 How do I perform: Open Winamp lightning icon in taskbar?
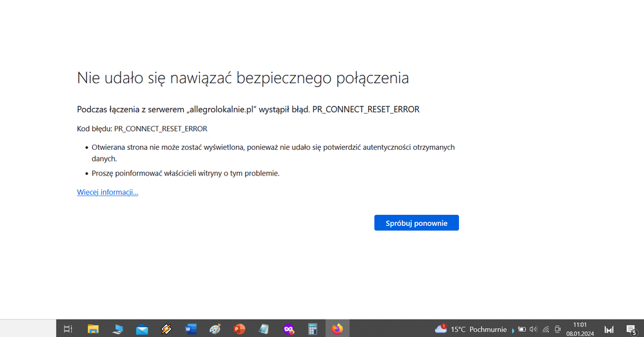coord(166,329)
